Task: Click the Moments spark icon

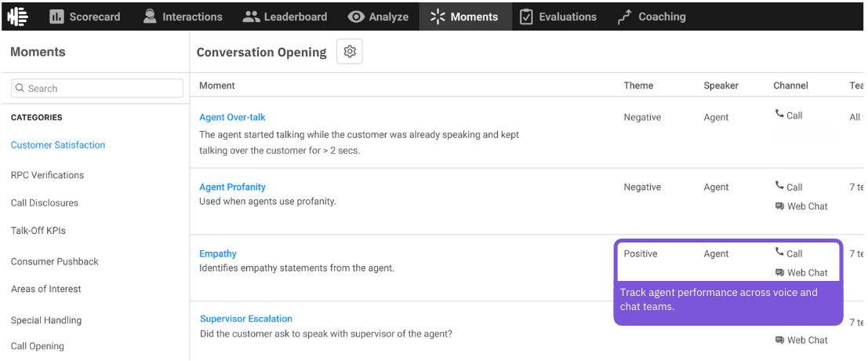Action: click(x=438, y=16)
